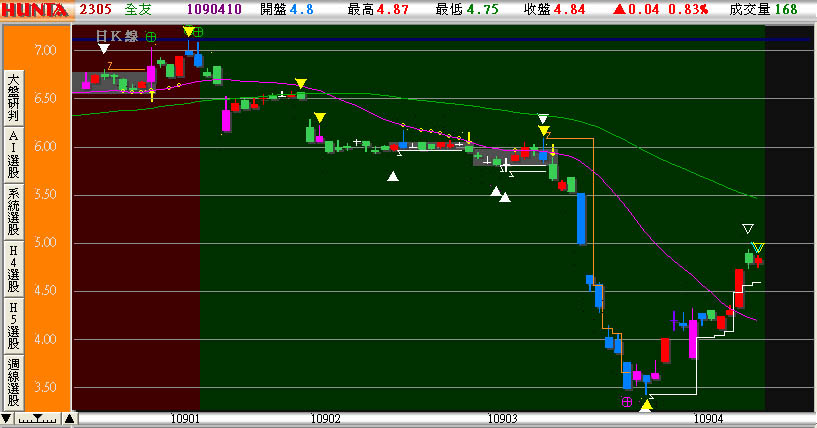Screen dimensions: 817x428
Task: Click the 5.00 price axis label
Action: click(45, 242)
